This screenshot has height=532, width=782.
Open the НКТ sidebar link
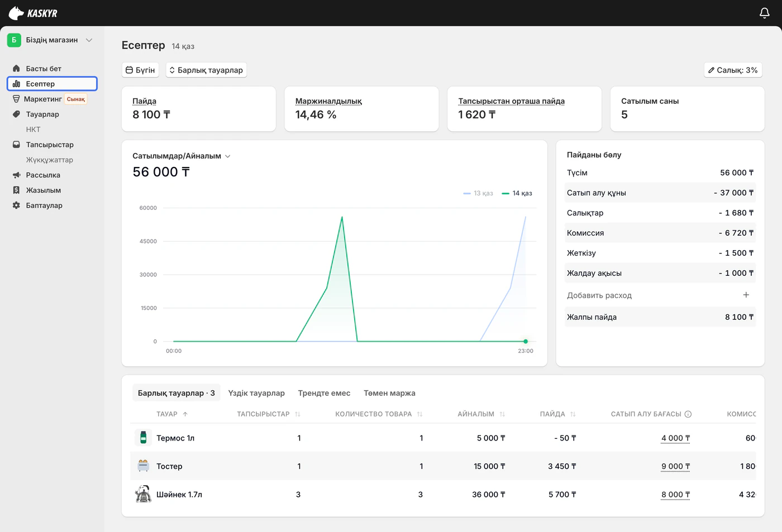(x=33, y=130)
